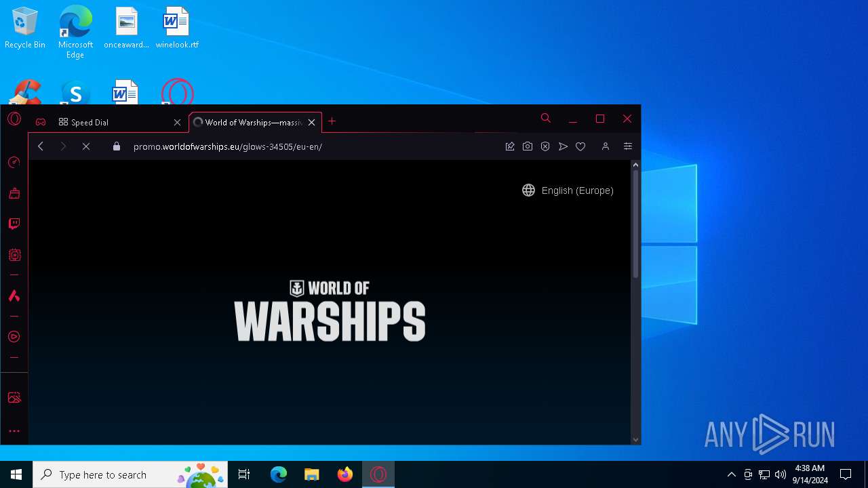Open the CPU chip icon in sidebar
This screenshot has width=868, height=488.
click(x=14, y=255)
